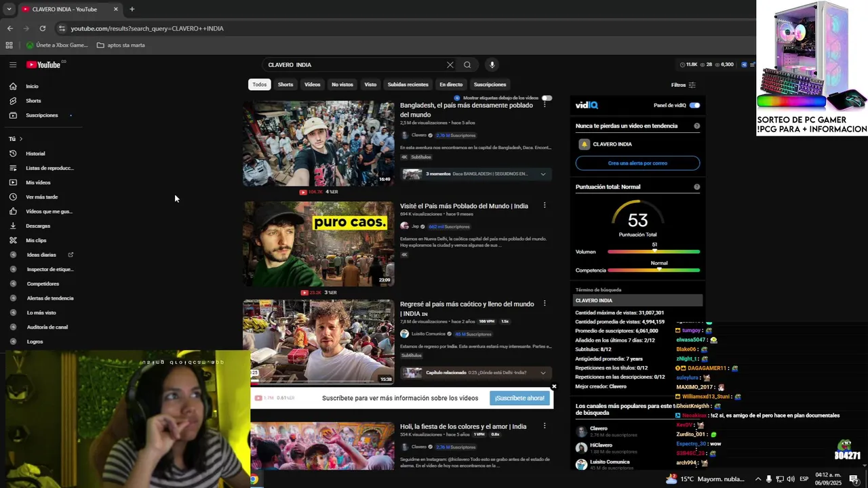Screen dimensions: 868x488
Task: Open vidIQ Ideas diarias
Action: 41,255
